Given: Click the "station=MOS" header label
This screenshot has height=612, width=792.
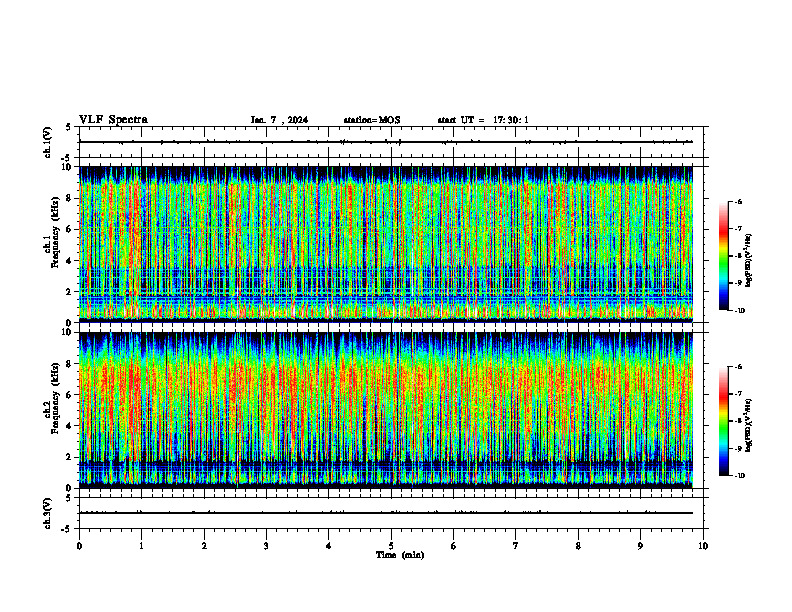Looking at the screenshot, I should [372, 120].
